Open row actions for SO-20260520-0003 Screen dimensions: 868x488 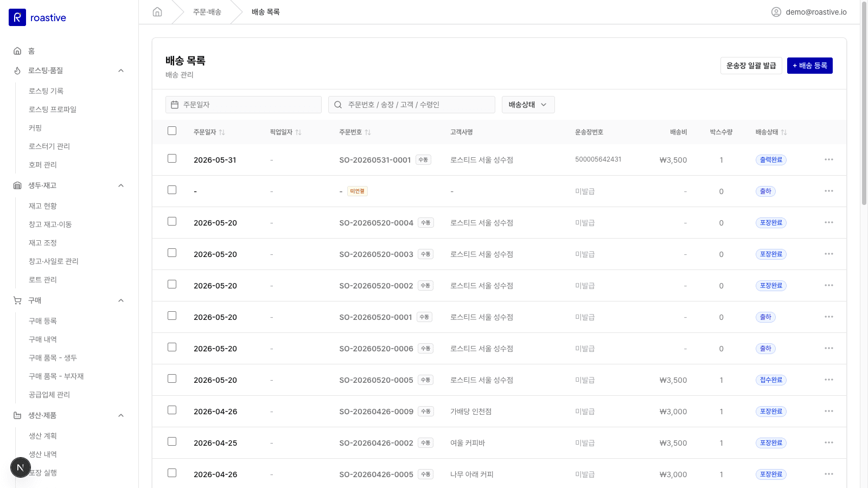tap(829, 254)
